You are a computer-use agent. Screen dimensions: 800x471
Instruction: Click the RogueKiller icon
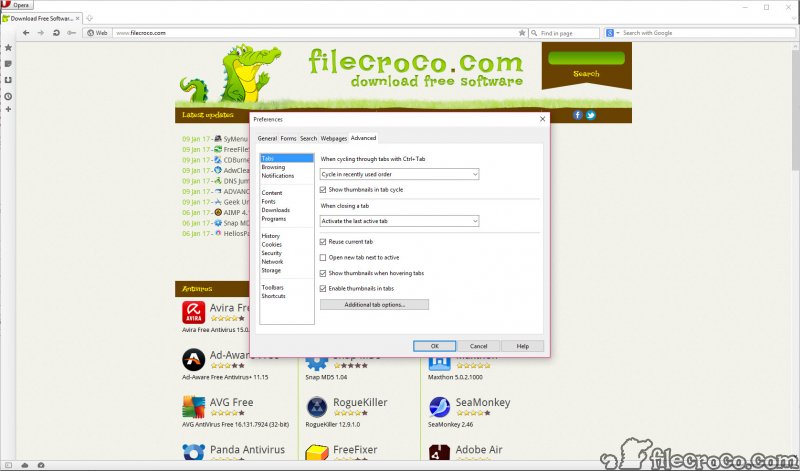point(316,407)
